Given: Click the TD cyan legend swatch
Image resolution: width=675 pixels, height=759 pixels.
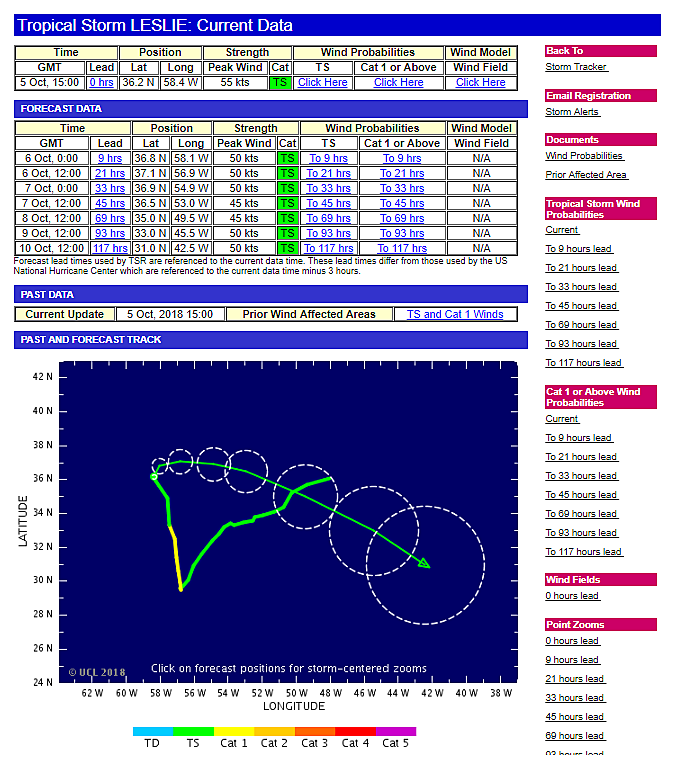Looking at the screenshot, I should tap(153, 731).
